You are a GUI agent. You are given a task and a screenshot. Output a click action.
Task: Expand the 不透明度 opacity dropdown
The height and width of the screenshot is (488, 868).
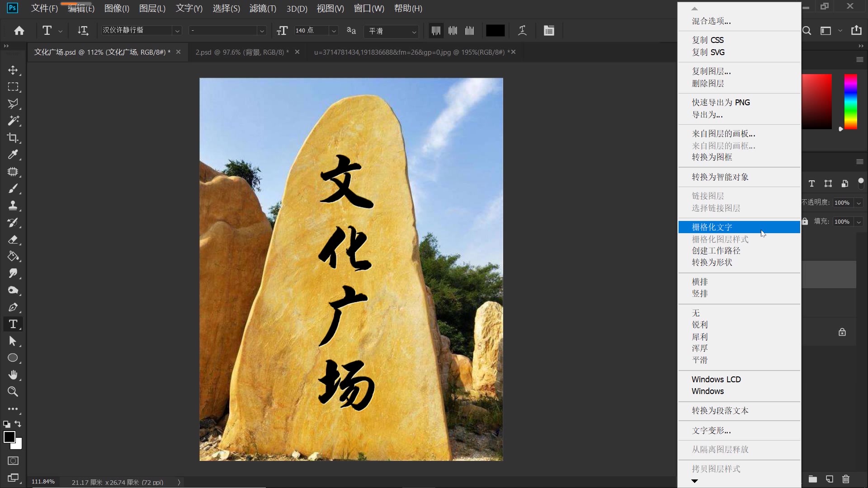point(859,202)
